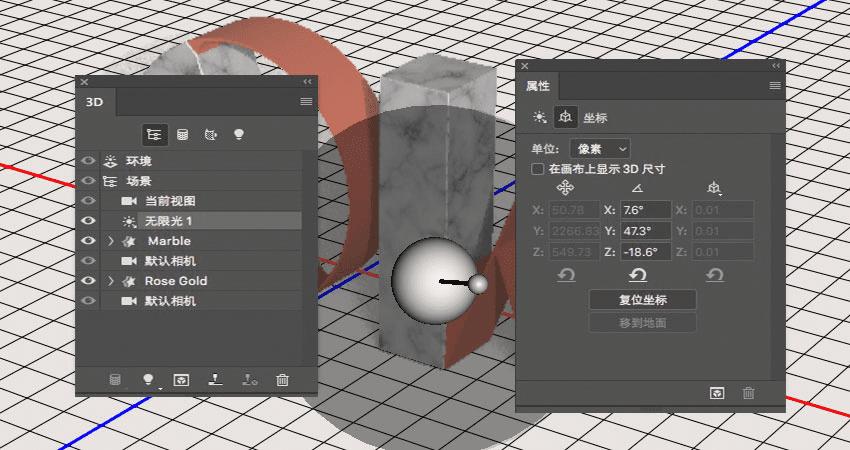Delete selected 3D object with trash icon
Viewport: 850px width, 450px height.
(282, 380)
